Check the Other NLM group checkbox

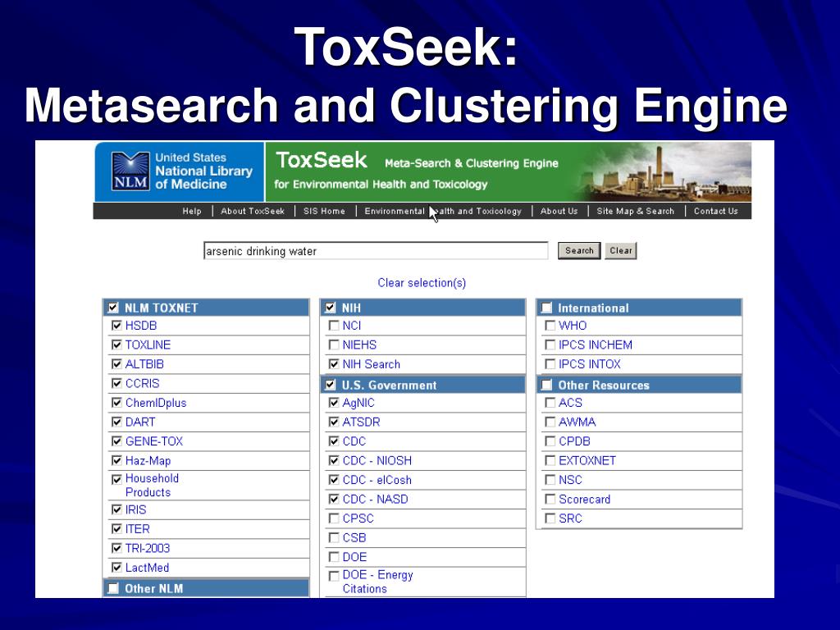click(113, 588)
